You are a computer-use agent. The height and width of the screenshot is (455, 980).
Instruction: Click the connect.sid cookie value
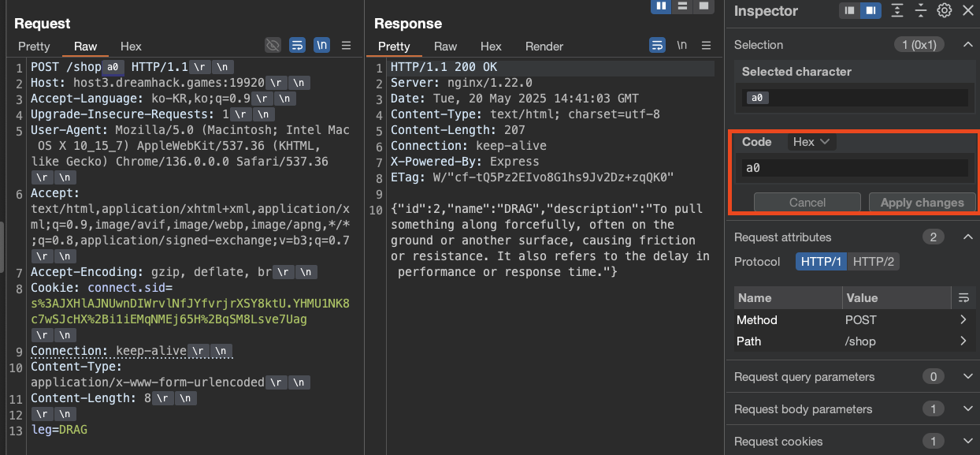(190, 311)
